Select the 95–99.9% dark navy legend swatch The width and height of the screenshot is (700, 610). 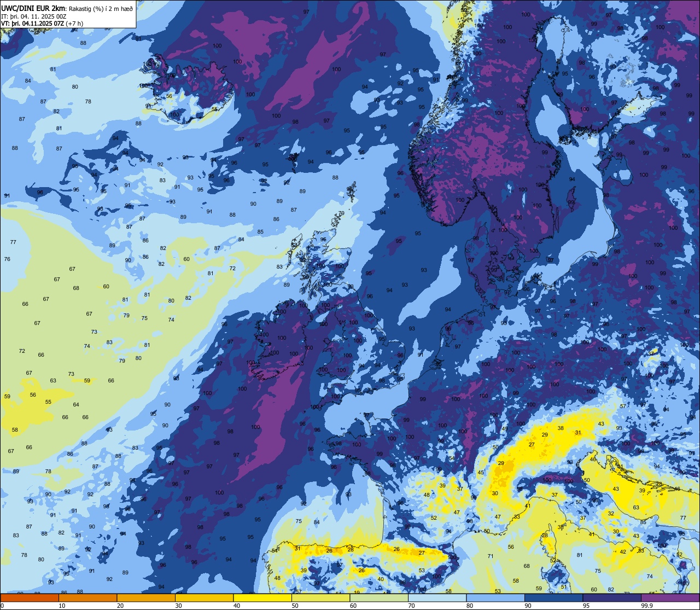coord(612,598)
